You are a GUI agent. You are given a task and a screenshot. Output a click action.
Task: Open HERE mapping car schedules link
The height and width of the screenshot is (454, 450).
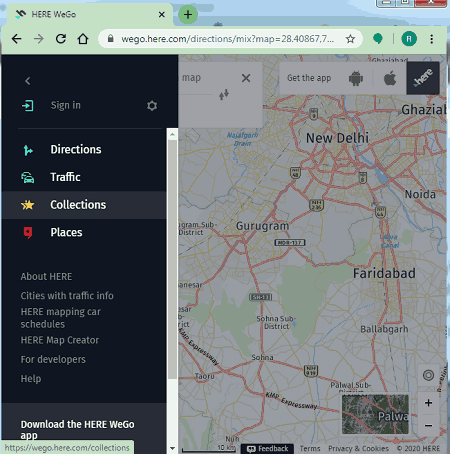[x=60, y=318]
